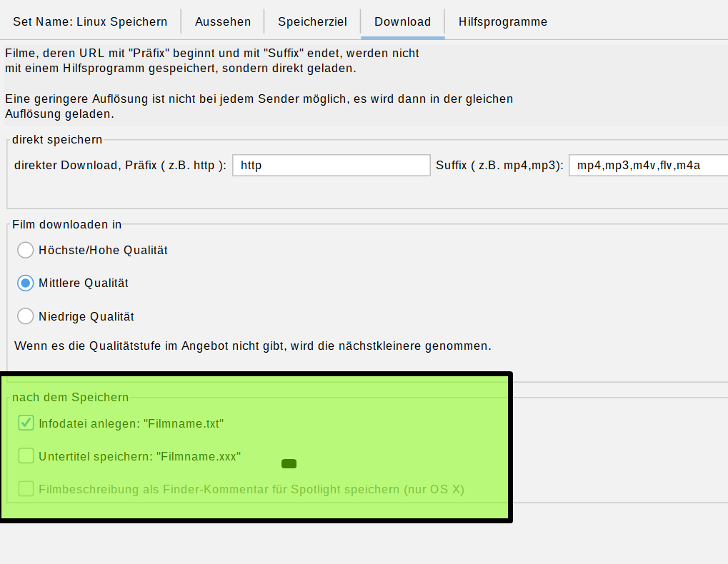Screen dimensions: 728x564
Task: Go to the Speicherziel tab
Action: [x=312, y=21]
